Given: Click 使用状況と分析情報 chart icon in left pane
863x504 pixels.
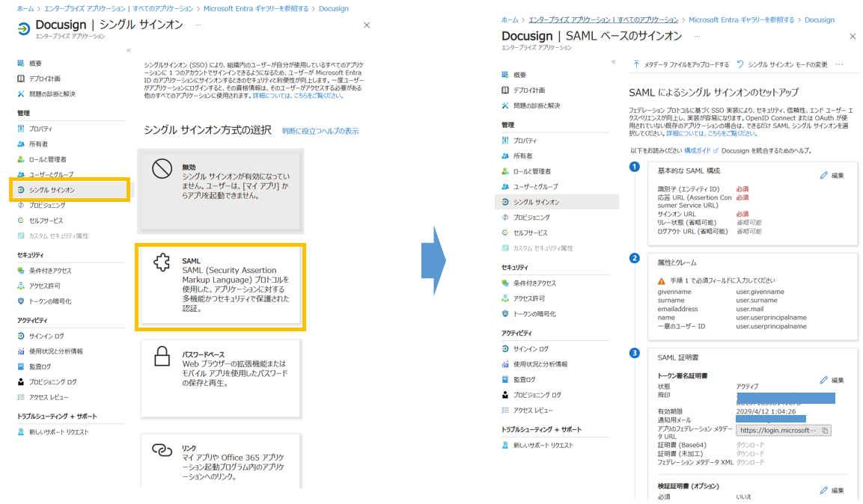Looking at the screenshot, I should (21, 351).
